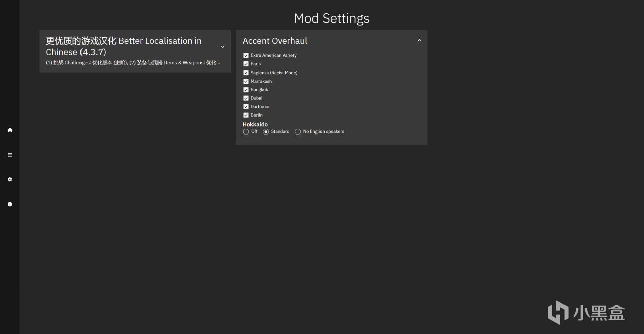Uncheck the Bangkok checkbox
The image size is (644, 334).
pyautogui.click(x=246, y=90)
